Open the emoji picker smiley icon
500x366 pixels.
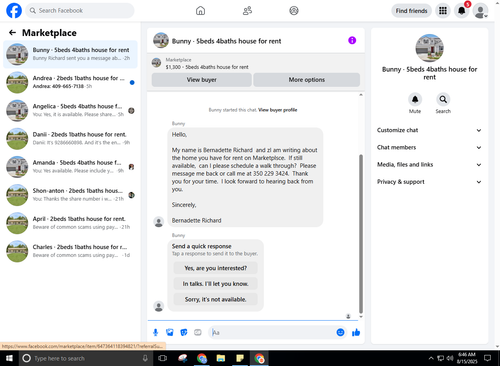click(340, 332)
